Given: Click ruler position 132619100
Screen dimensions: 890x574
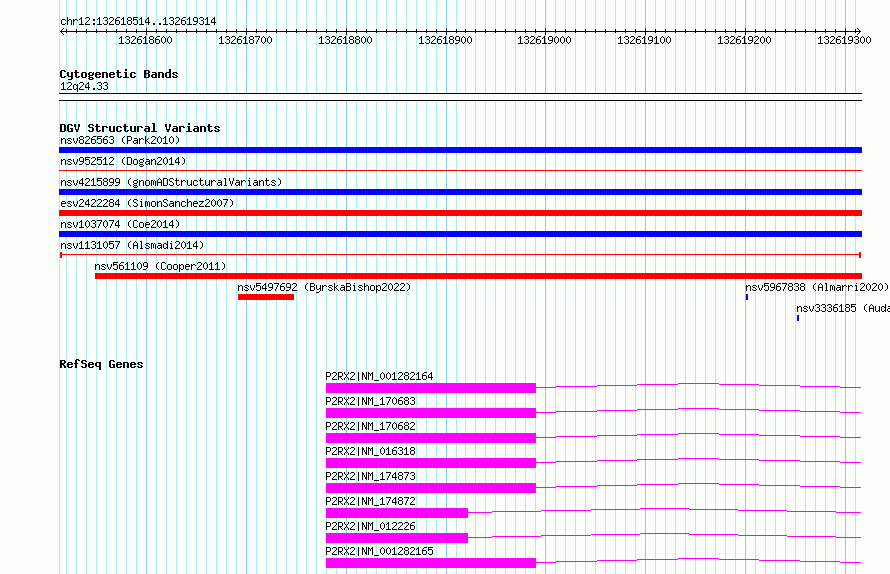Looking at the screenshot, I should (x=644, y=40).
